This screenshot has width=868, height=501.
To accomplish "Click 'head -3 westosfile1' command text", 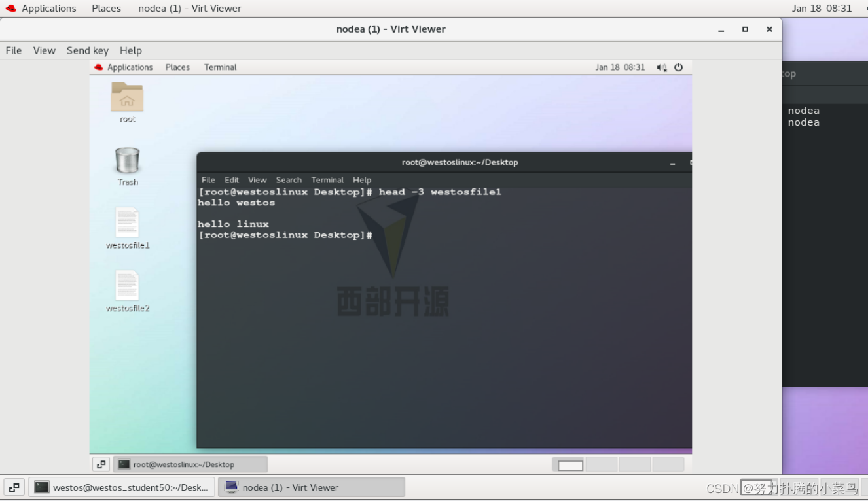I will (x=440, y=192).
